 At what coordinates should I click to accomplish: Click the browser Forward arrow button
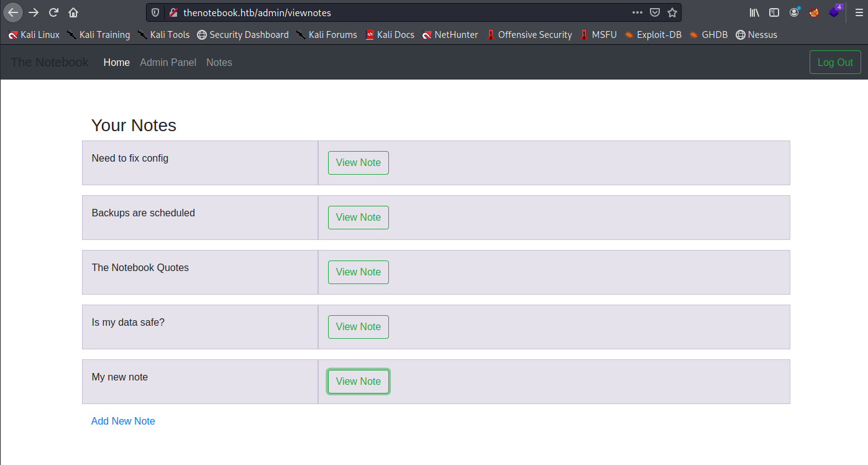[x=34, y=12]
